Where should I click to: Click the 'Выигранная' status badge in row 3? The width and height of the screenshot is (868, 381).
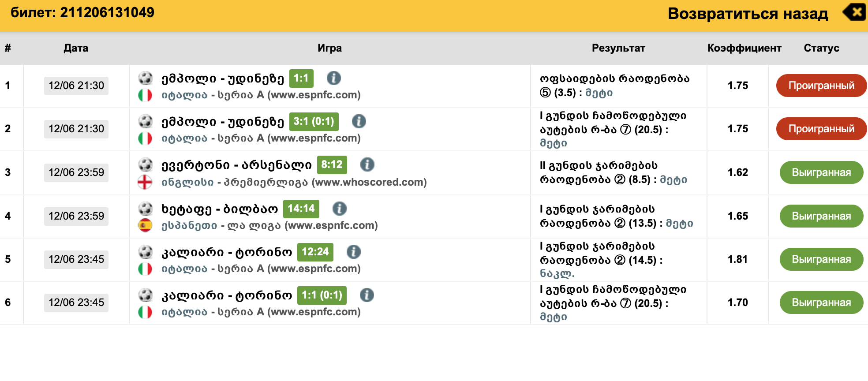(821, 172)
